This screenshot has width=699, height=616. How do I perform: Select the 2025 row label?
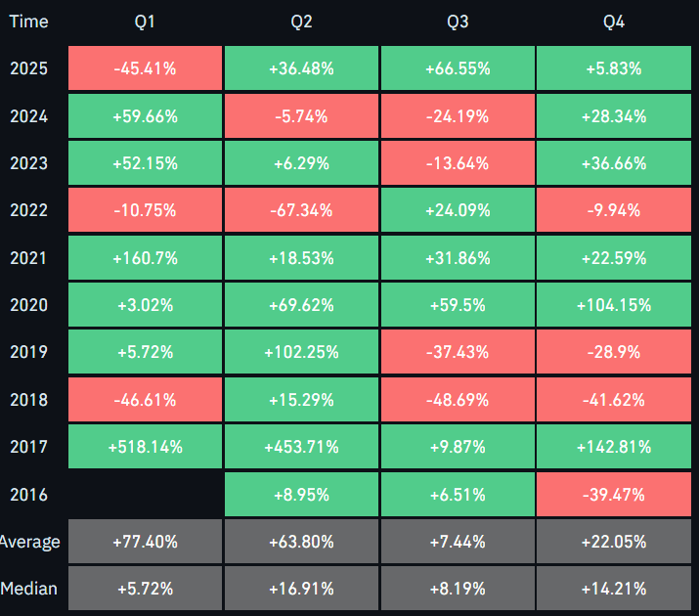point(29,68)
